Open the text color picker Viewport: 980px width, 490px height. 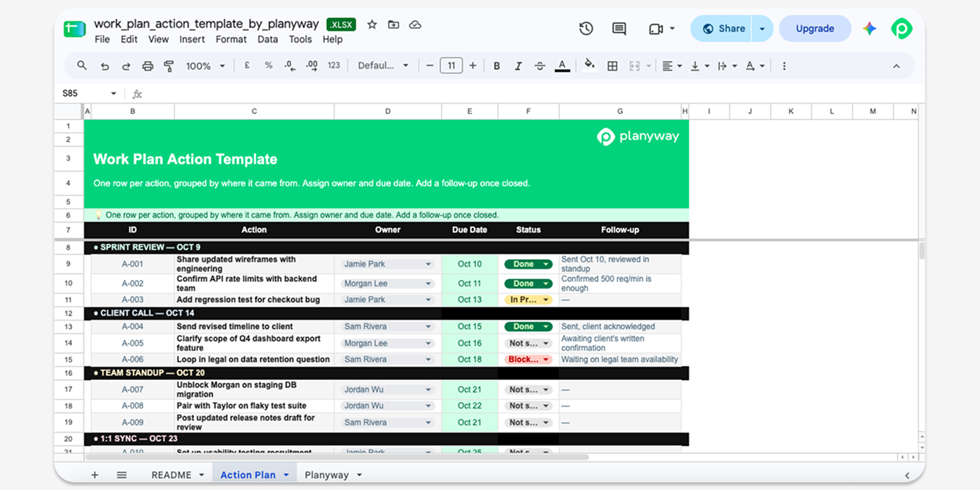coord(561,66)
